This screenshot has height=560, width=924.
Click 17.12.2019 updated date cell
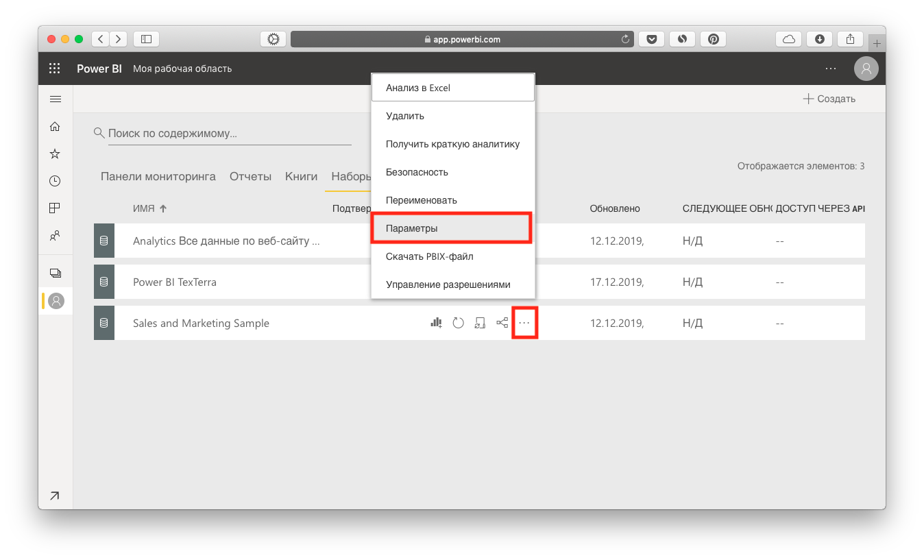tap(617, 282)
